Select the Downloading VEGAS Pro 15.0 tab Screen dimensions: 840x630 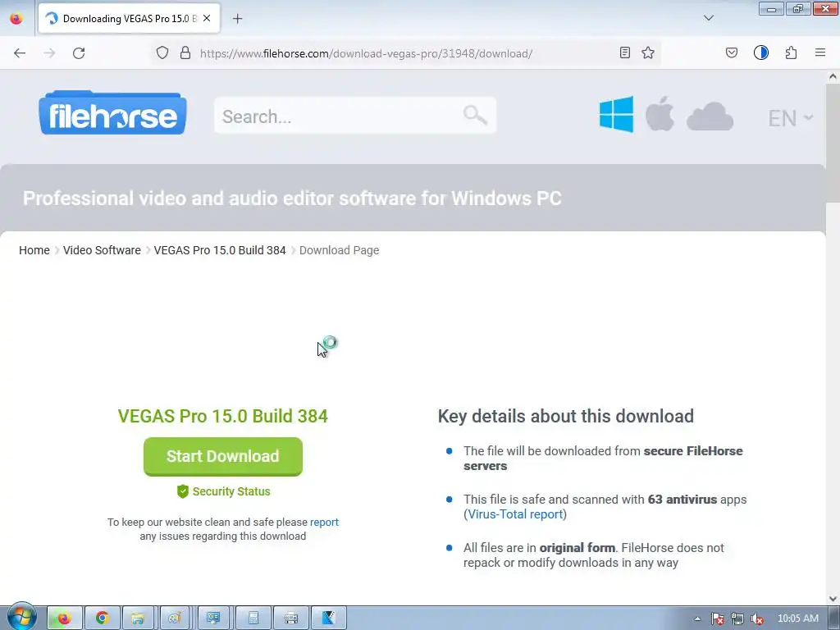pos(129,18)
